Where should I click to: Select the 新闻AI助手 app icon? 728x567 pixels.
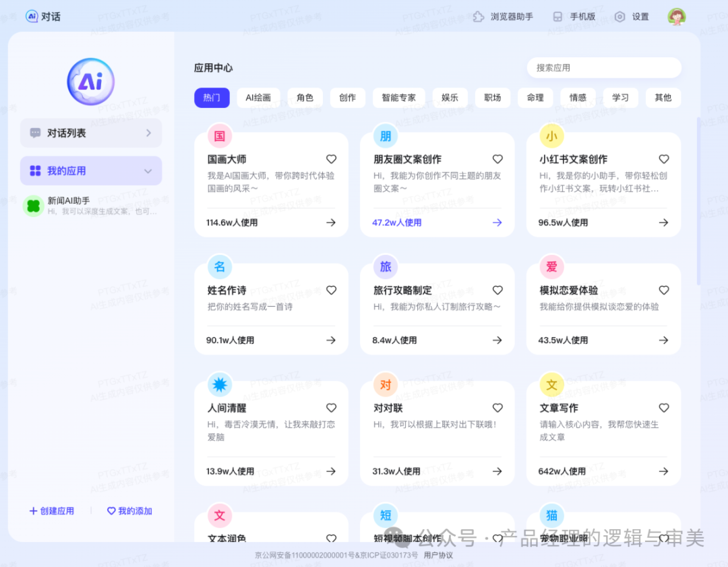[33, 206]
